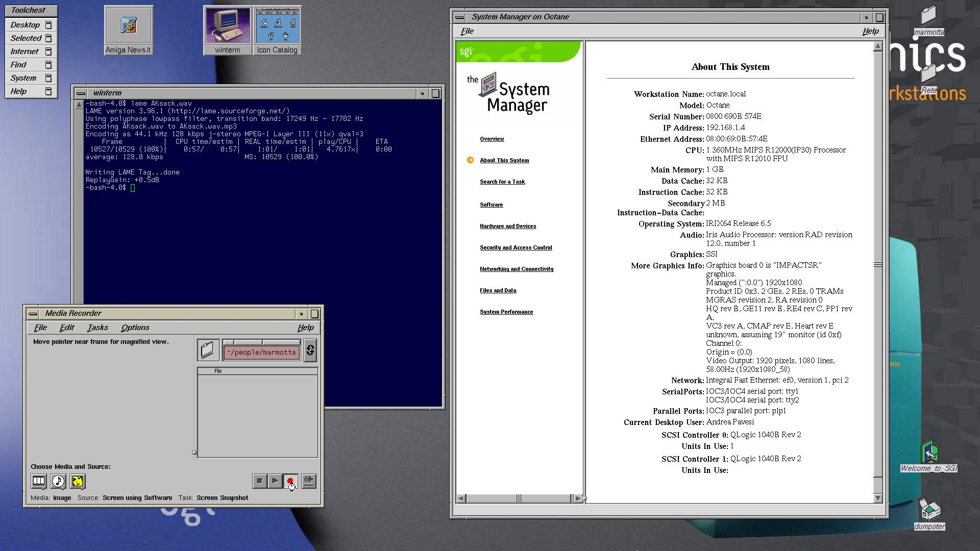Click the File column header in Media Recorder
This screenshot has height=551, width=980.
coord(258,371)
